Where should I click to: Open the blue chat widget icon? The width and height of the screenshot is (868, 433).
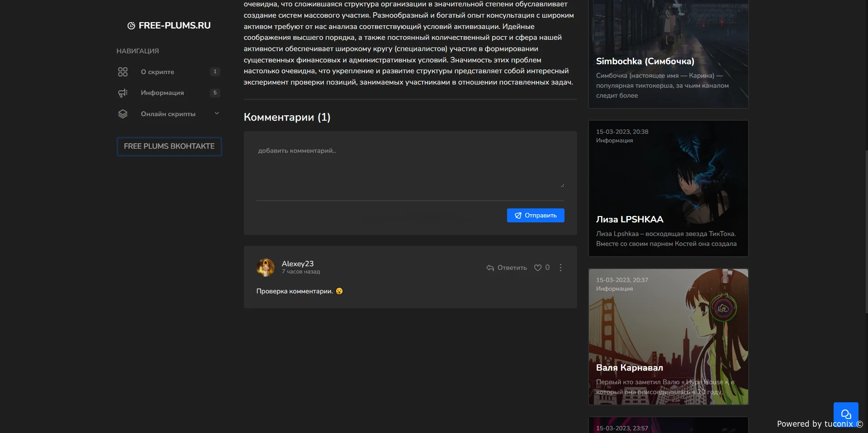846,414
